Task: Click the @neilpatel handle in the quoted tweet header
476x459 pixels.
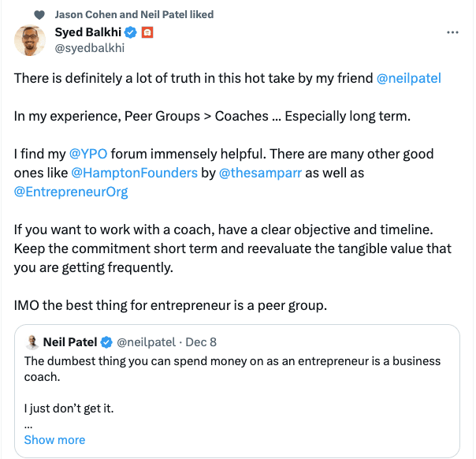Action: tap(147, 342)
